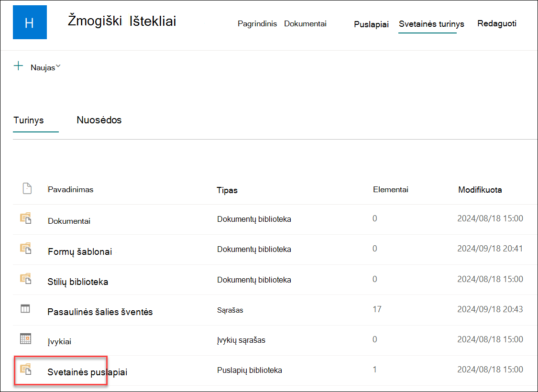The image size is (538, 392).
Task: Select Svetainės turinys in the top navigation
Action: coord(431,24)
